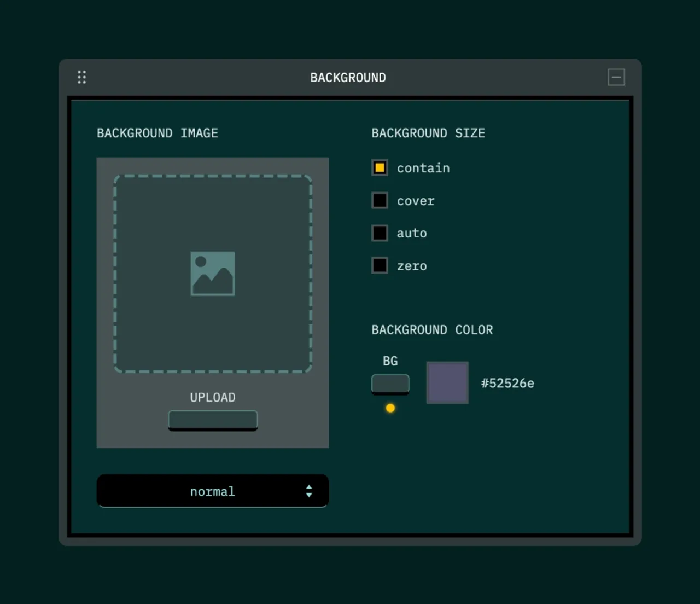The width and height of the screenshot is (700, 604).
Task: Click the BACKGROUND SIZE section heading
Action: click(x=428, y=133)
